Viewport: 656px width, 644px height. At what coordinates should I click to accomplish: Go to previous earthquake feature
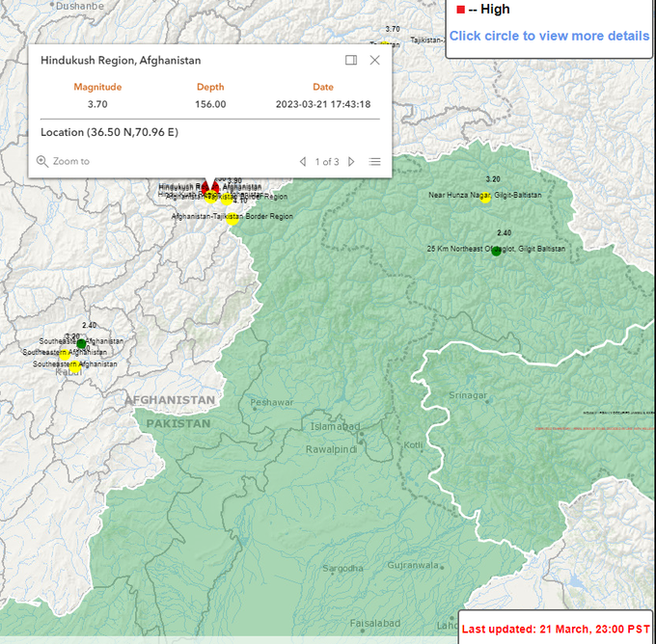tap(303, 161)
